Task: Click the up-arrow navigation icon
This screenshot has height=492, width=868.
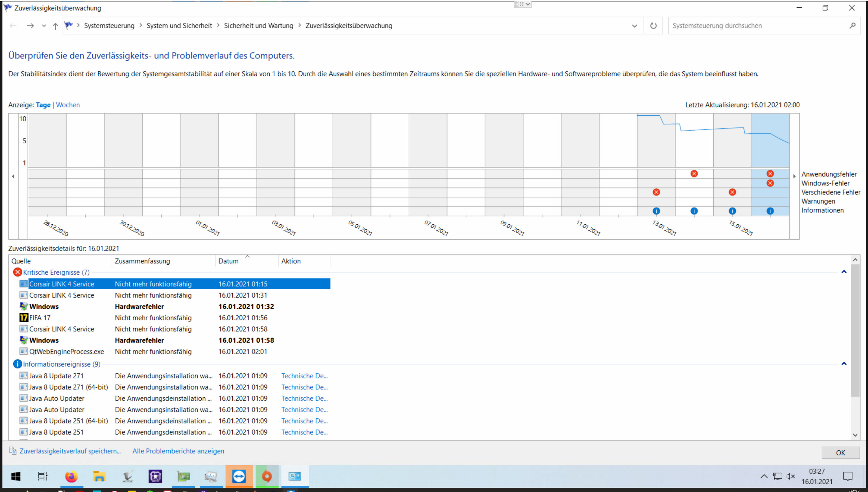Action: click(55, 26)
